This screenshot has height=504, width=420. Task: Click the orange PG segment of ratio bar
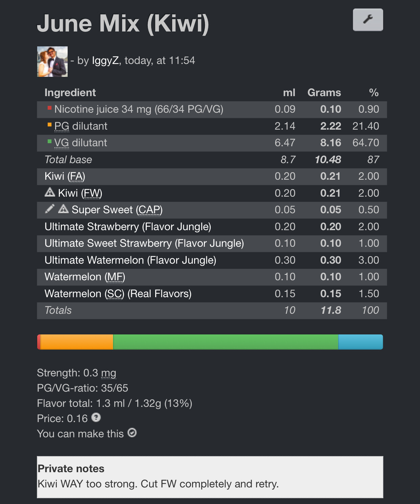(77, 342)
